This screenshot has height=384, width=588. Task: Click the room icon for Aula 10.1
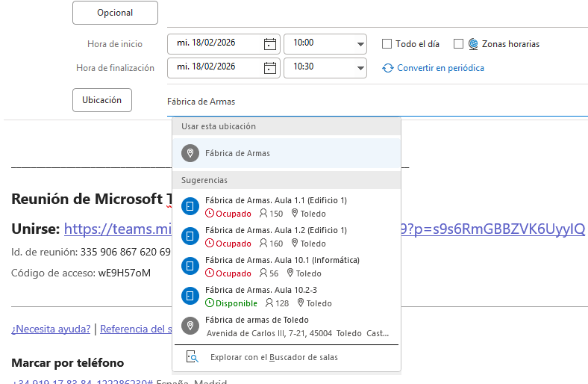pos(190,266)
